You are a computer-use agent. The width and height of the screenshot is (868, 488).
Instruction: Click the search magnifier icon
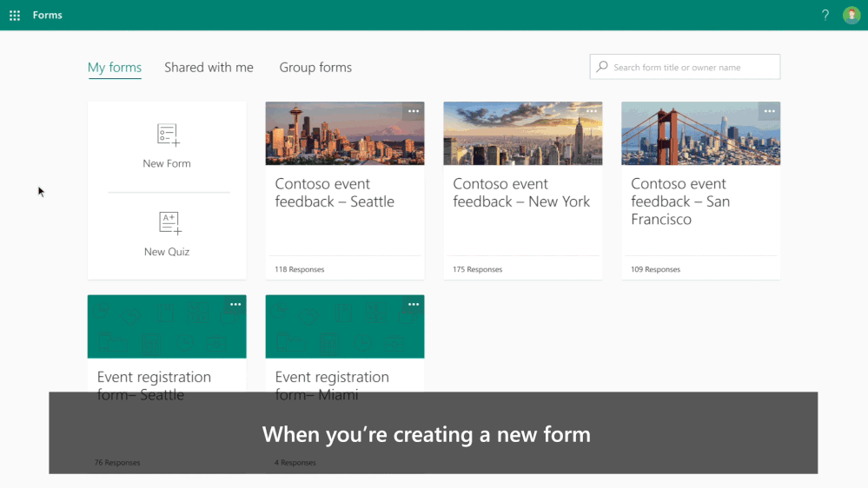tap(602, 67)
